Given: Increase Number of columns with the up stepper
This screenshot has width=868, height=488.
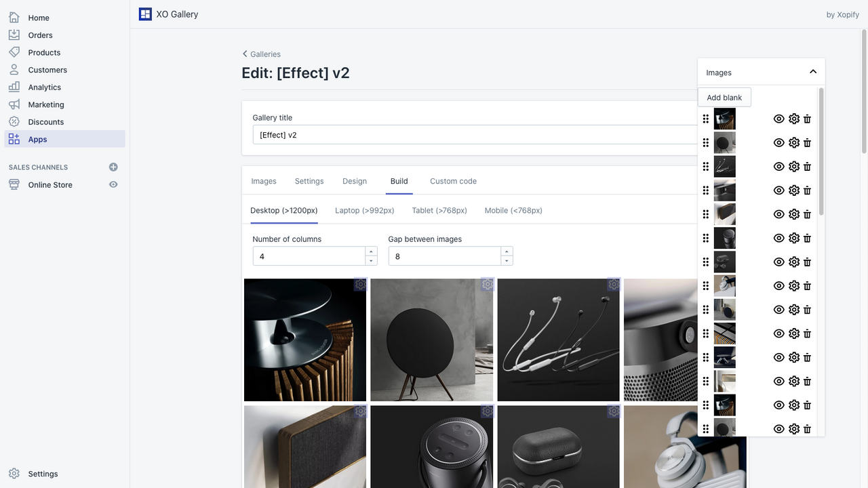Looking at the screenshot, I should point(371,251).
